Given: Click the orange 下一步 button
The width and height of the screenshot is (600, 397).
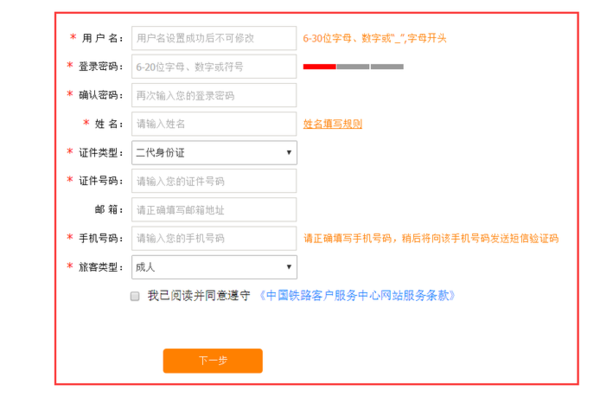Looking at the screenshot, I should tap(213, 361).
